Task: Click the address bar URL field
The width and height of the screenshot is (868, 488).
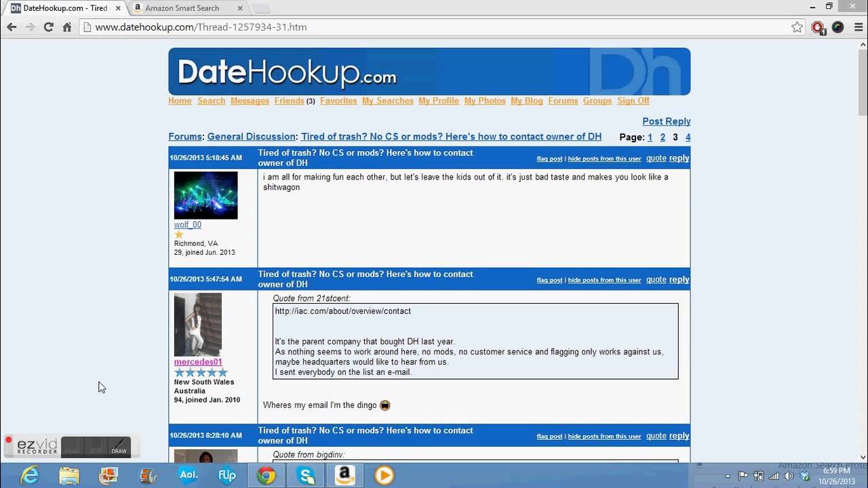Action: [x=434, y=27]
